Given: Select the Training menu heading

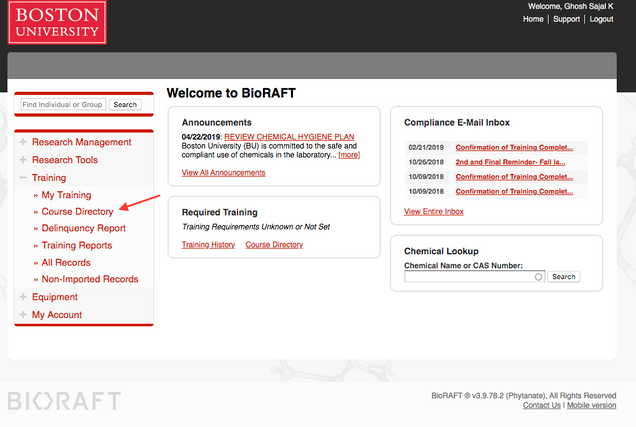Looking at the screenshot, I should pyautogui.click(x=49, y=178).
